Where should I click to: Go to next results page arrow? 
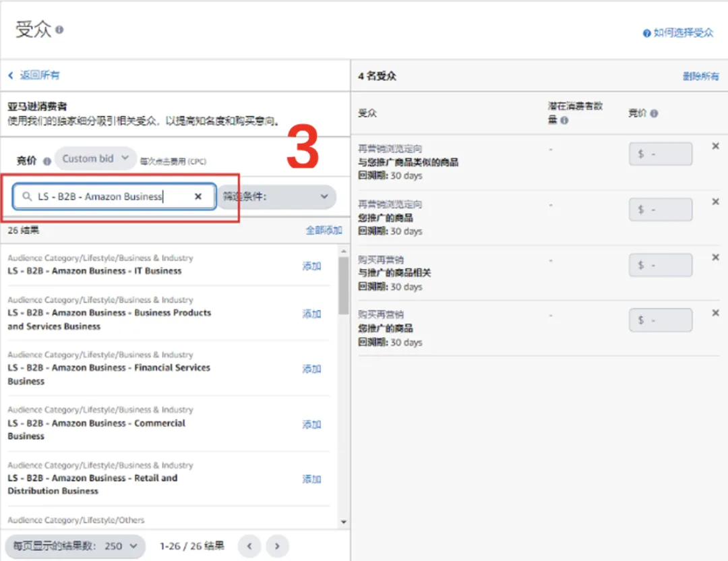(x=277, y=545)
